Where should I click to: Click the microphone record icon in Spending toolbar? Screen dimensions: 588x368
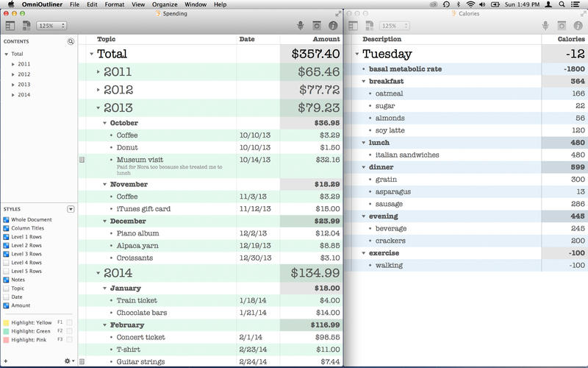301,26
